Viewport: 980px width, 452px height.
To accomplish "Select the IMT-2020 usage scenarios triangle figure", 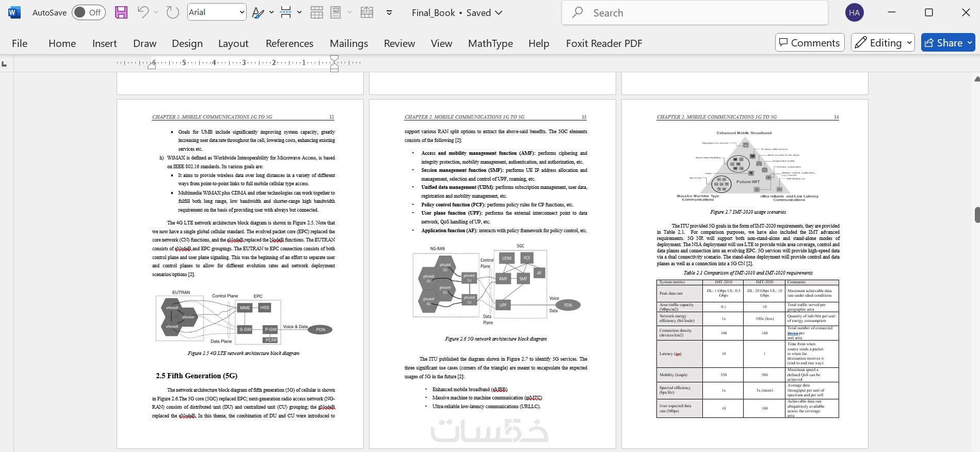I will tap(747, 166).
